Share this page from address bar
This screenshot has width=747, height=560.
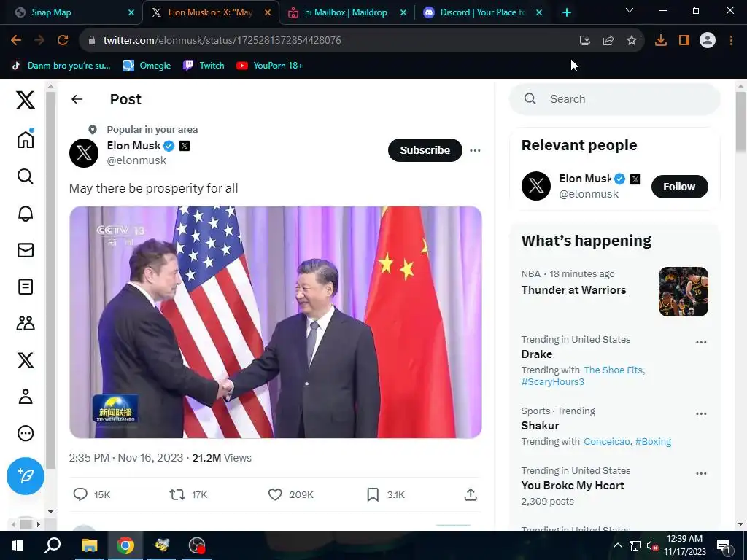[x=608, y=41]
